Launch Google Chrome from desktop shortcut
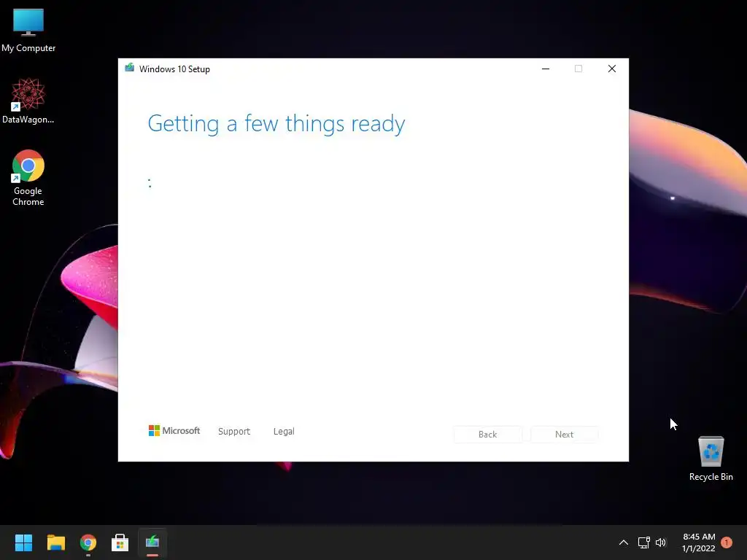This screenshot has height=560, width=747. 28,178
